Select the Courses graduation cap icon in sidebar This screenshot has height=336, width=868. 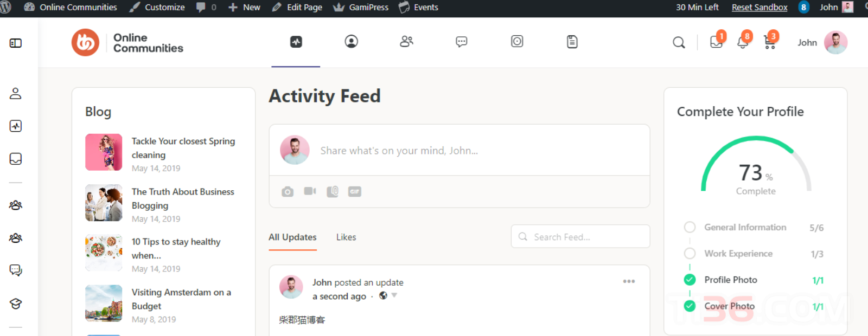pyautogui.click(x=16, y=304)
